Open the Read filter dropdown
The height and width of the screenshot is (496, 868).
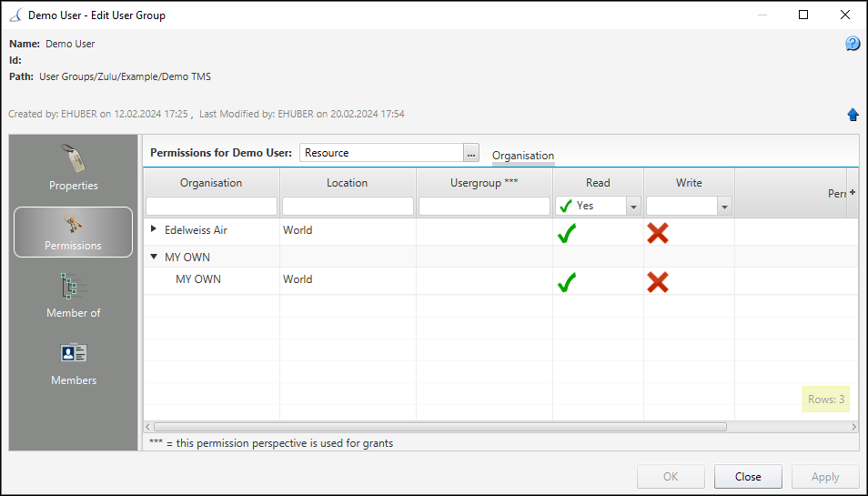click(x=634, y=207)
